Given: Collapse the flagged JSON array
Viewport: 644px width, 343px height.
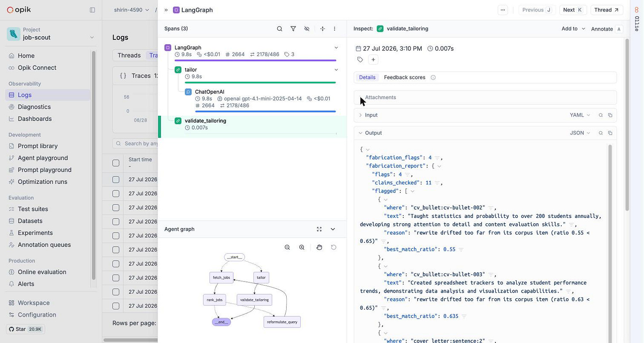Looking at the screenshot, I should point(412,191).
